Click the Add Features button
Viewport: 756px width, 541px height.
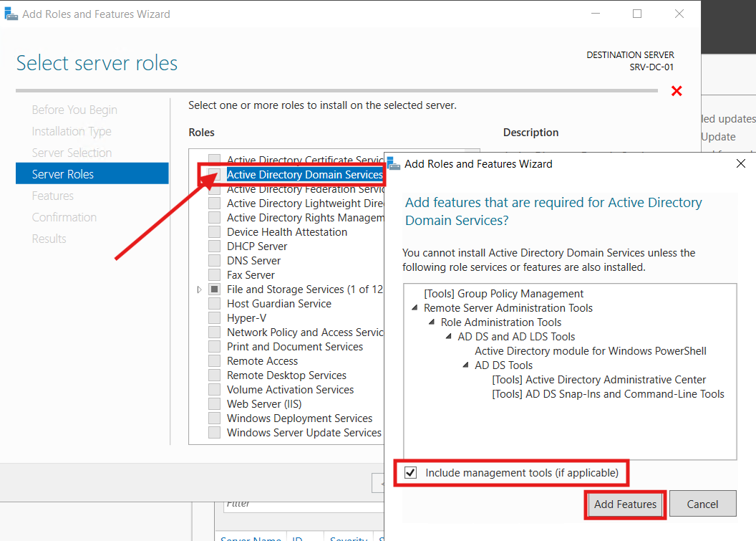pyautogui.click(x=624, y=504)
